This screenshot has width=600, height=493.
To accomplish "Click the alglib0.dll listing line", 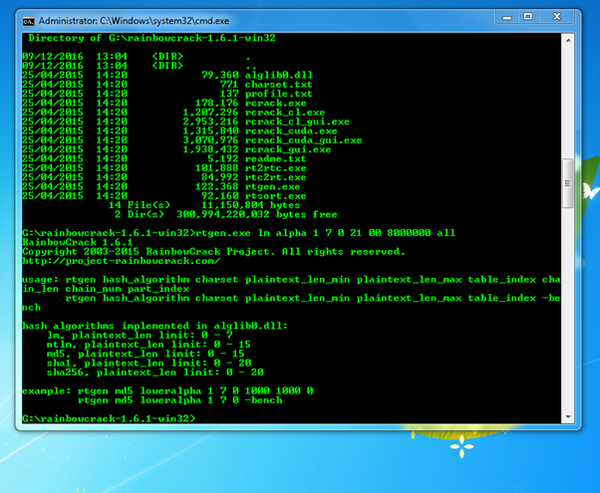I will pyautogui.click(x=168, y=75).
